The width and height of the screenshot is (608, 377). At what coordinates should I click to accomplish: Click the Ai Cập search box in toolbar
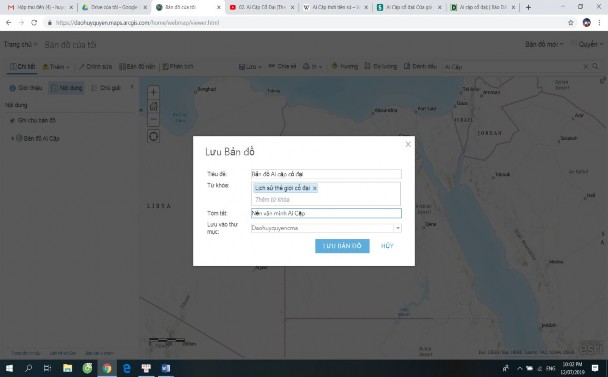[x=512, y=67]
